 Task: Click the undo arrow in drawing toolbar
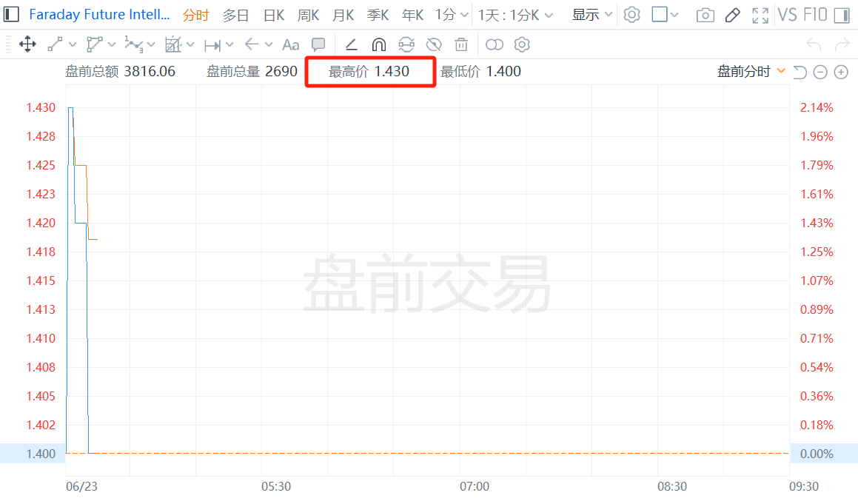814,44
